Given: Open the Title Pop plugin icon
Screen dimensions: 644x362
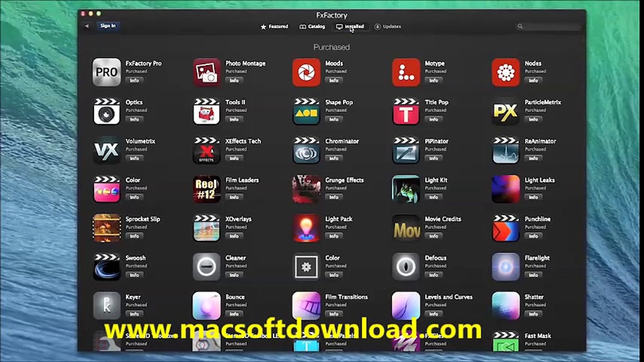Looking at the screenshot, I should 406,111.
